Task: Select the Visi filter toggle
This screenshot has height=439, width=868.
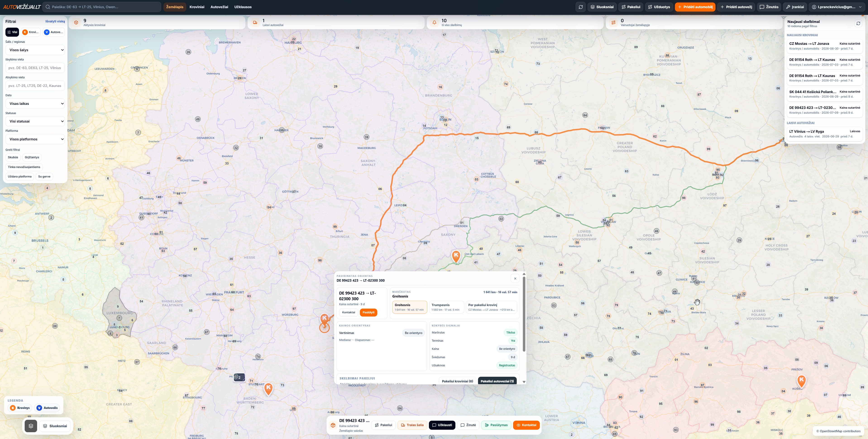Action: pos(12,32)
